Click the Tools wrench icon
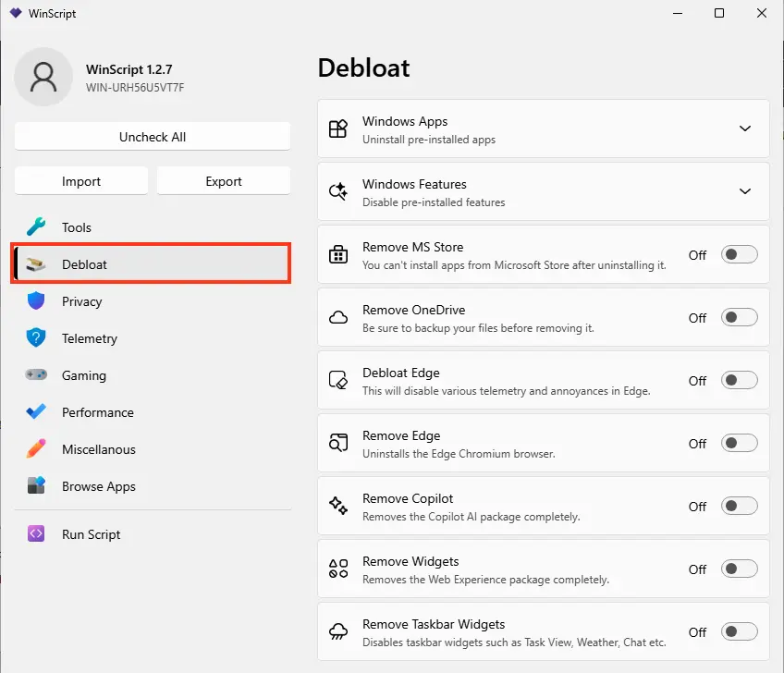The height and width of the screenshot is (673, 784). pos(36,227)
